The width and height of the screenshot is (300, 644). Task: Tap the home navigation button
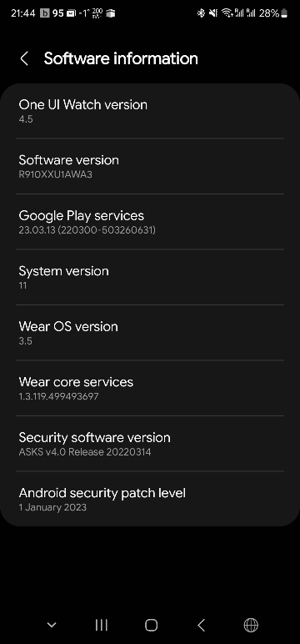151,625
